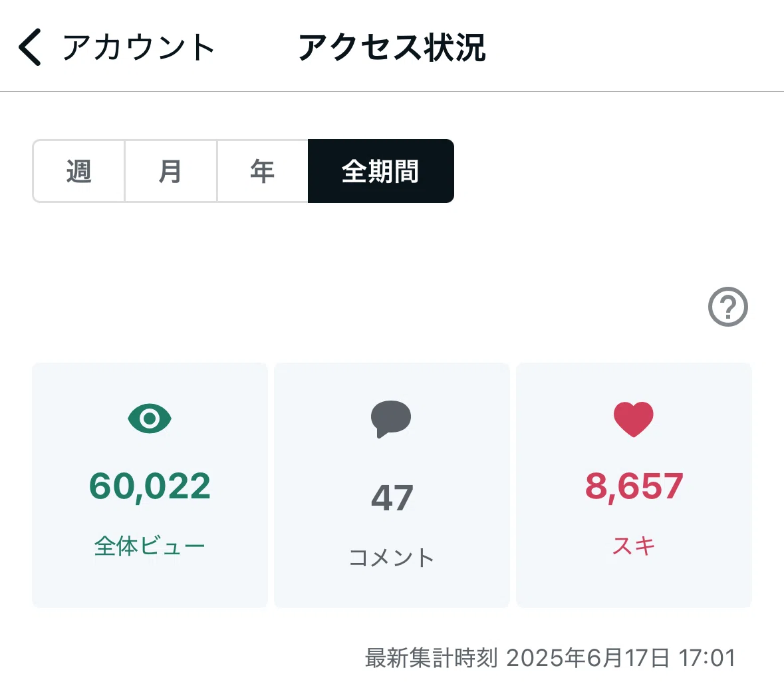Switch to the 年 (year) period tab

pos(263,171)
